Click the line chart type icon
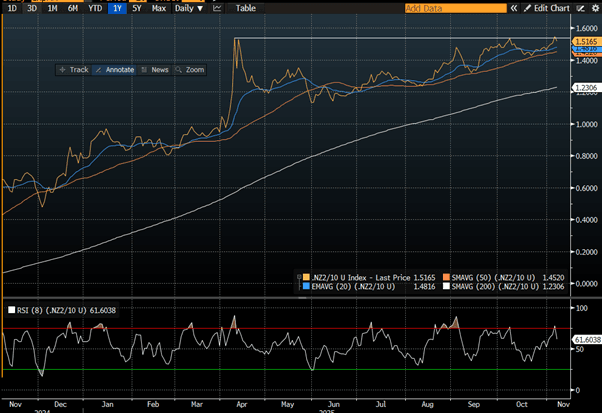Image resolution: width=602 pixels, height=413 pixels. (217, 8)
